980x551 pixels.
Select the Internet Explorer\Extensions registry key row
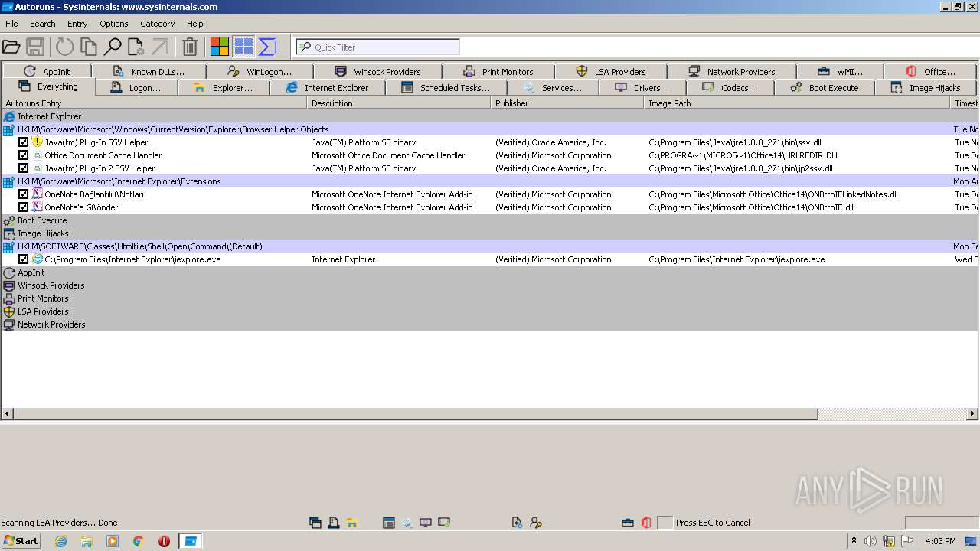point(490,181)
